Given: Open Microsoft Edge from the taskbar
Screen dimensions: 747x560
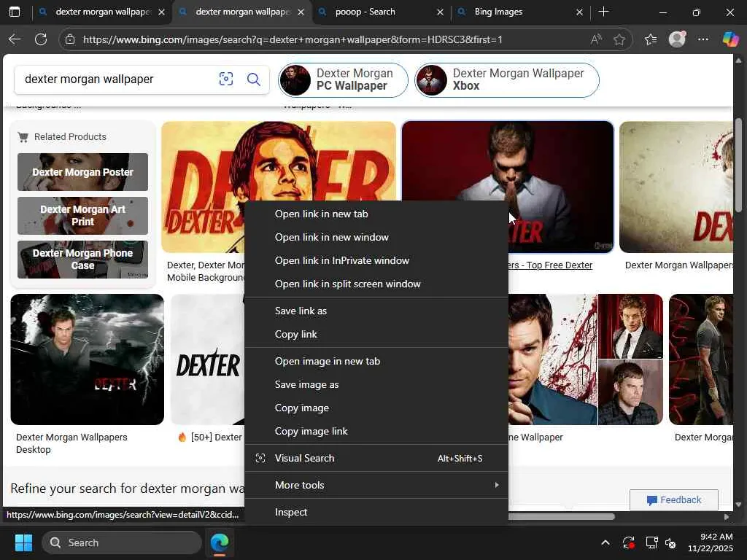Looking at the screenshot, I should (220, 542).
